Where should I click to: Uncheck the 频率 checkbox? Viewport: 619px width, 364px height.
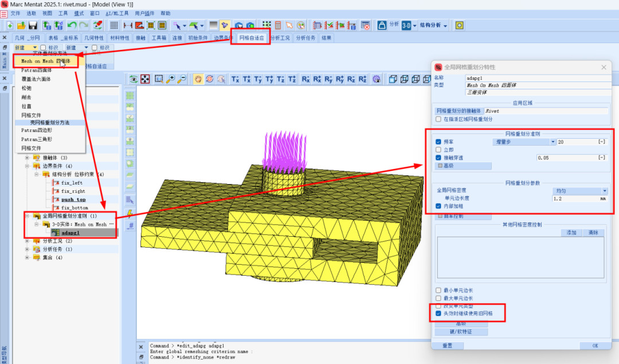(438, 142)
